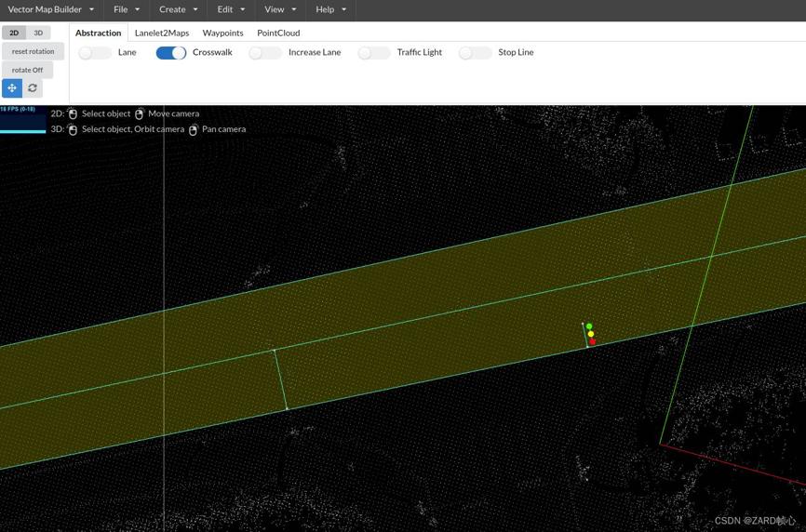Click the rotate refresh icon
Viewport: 806px width, 532px height.
click(33, 88)
